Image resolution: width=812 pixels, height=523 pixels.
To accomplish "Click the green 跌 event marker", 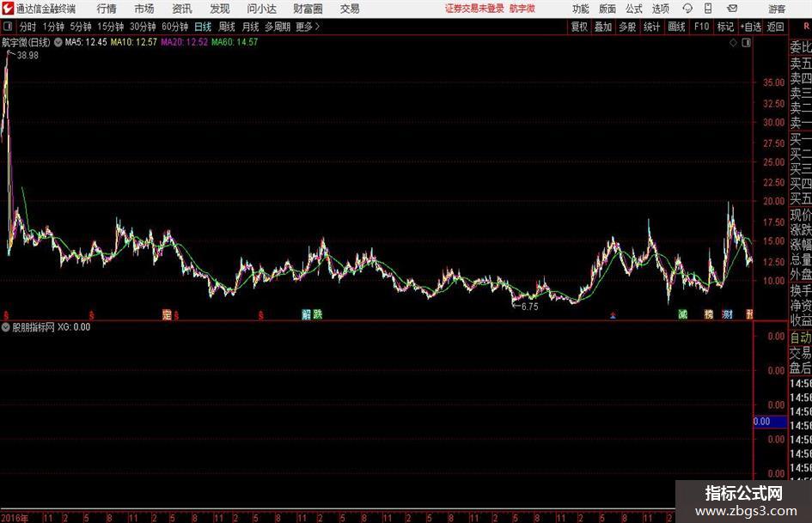I will (x=317, y=314).
